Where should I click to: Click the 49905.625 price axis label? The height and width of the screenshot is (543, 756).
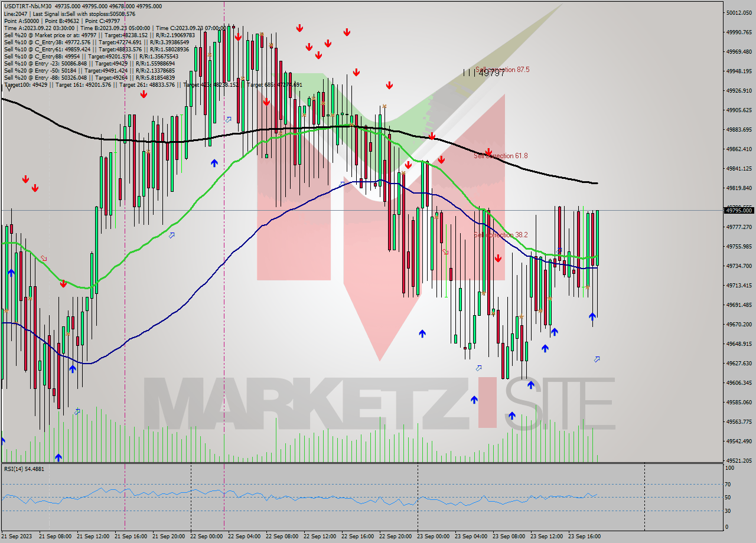739,110
